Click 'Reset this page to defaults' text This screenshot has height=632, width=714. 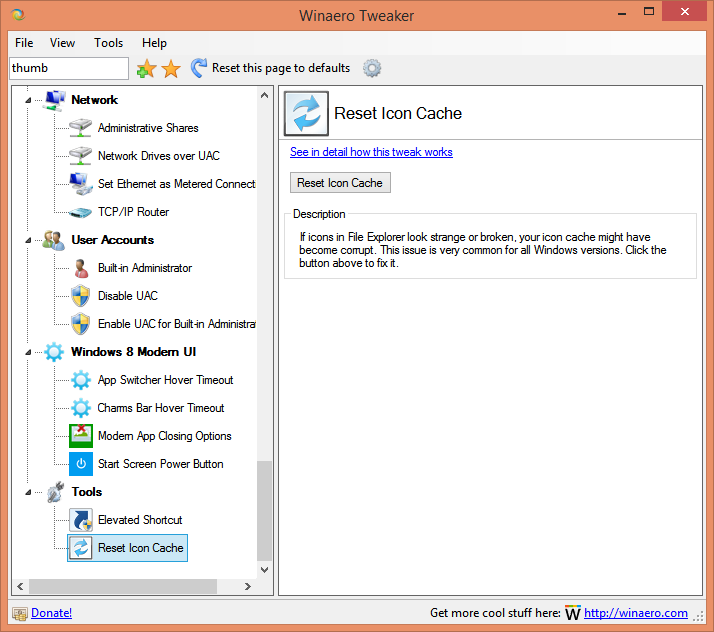[x=281, y=68]
